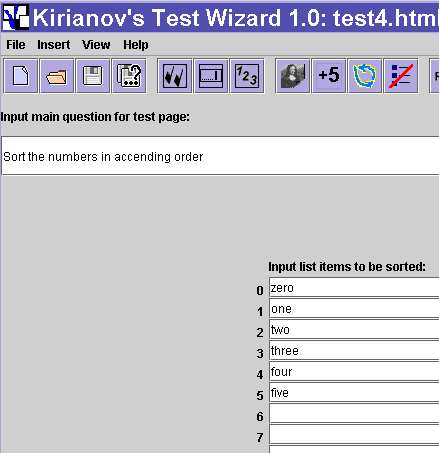
Task: Click empty list item field number 6
Action: click(354, 414)
